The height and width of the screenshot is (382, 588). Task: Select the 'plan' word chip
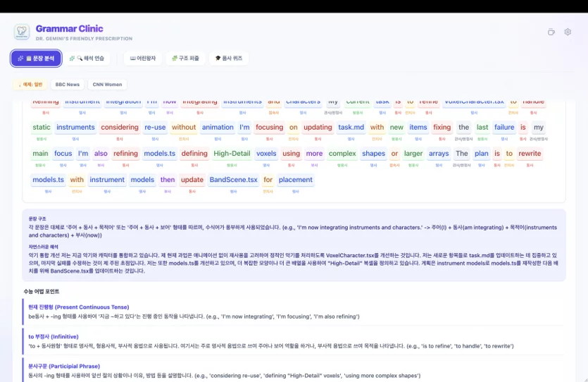[482, 154]
